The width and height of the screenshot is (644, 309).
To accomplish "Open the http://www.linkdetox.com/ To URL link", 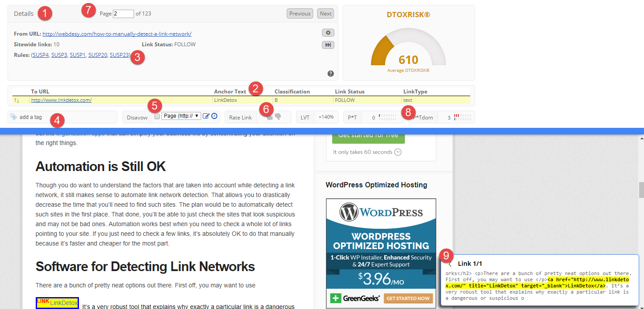I will [61, 100].
